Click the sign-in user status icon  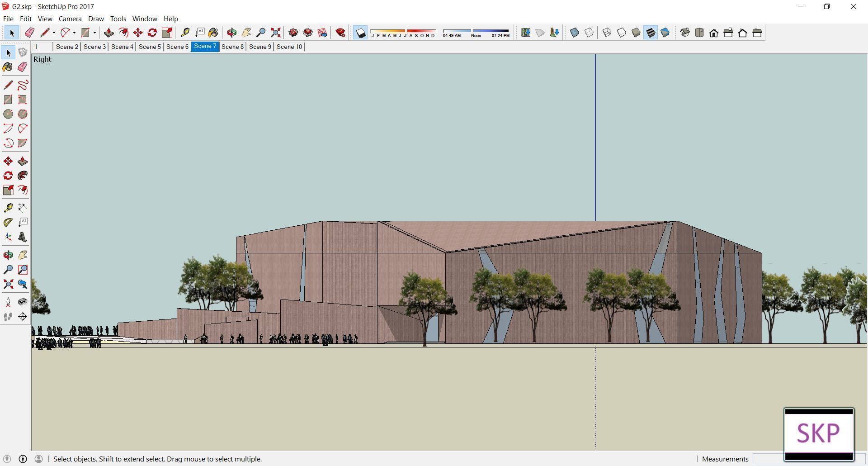pyautogui.click(x=38, y=459)
